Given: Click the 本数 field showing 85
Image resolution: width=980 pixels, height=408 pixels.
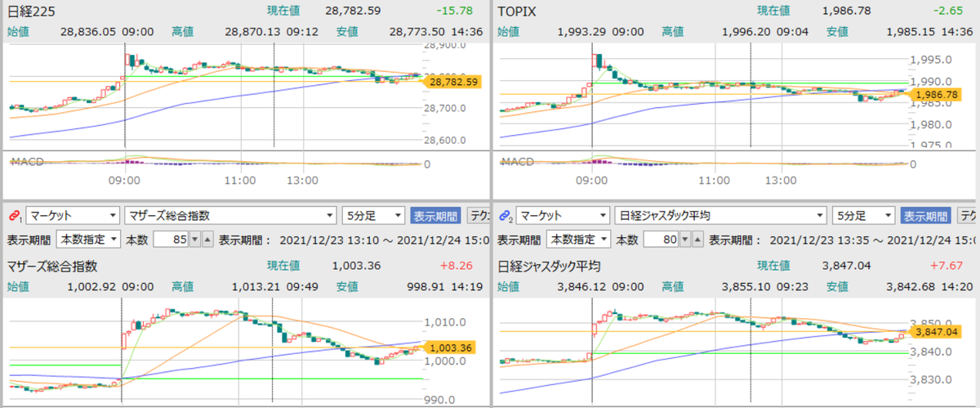Looking at the screenshot, I should click(x=170, y=240).
